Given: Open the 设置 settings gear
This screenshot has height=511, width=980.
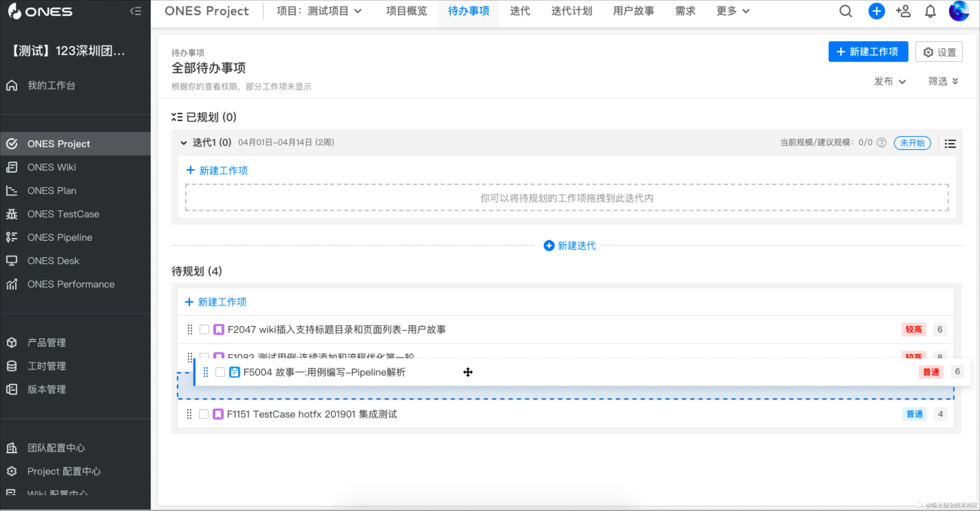Looking at the screenshot, I should tap(939, 52).
